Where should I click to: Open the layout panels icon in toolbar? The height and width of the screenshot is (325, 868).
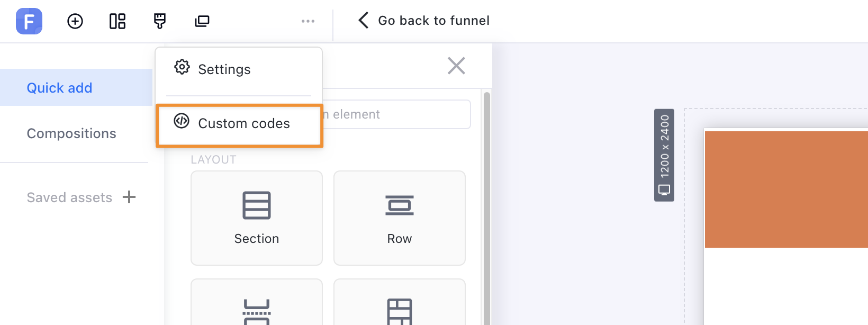click(117, 21)
